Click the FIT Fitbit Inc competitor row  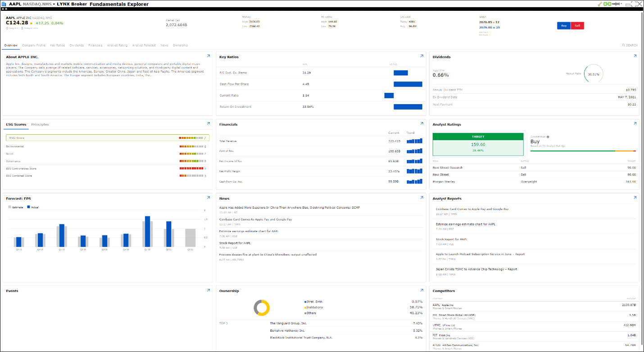pyautogui.click(x=534, y=336)
